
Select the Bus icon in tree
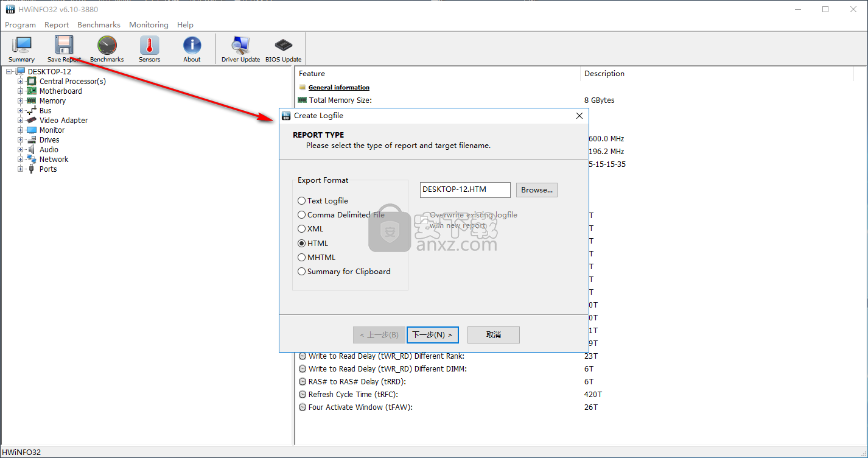pos(32,110)
